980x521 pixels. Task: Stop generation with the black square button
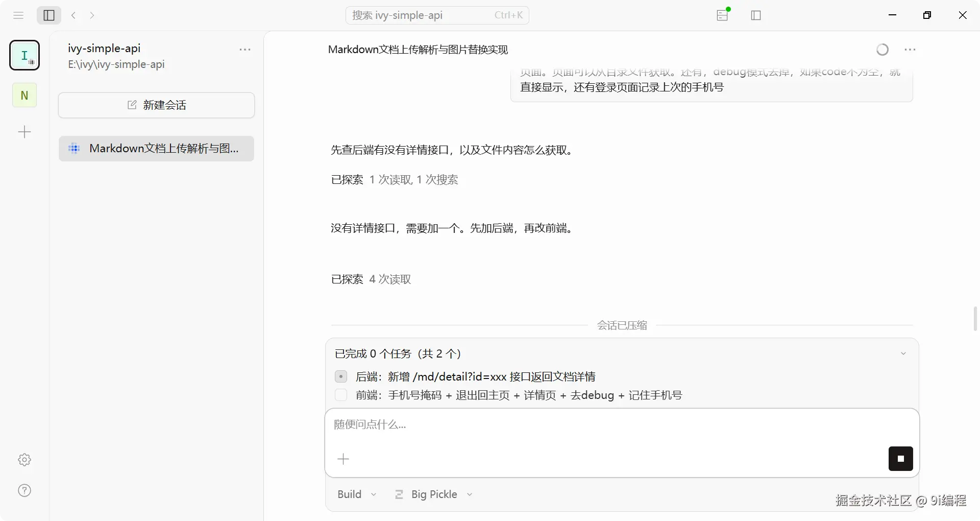[x=901, y=459]
